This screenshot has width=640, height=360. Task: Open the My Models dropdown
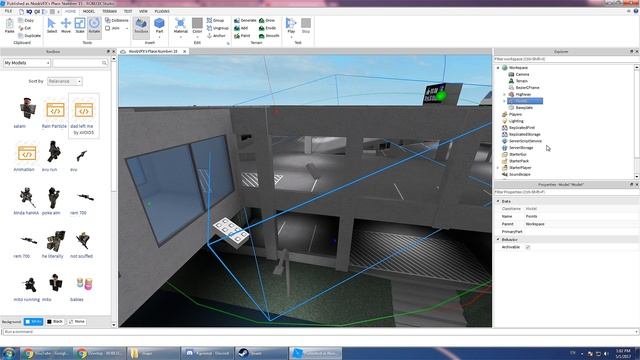click(27, 63)
